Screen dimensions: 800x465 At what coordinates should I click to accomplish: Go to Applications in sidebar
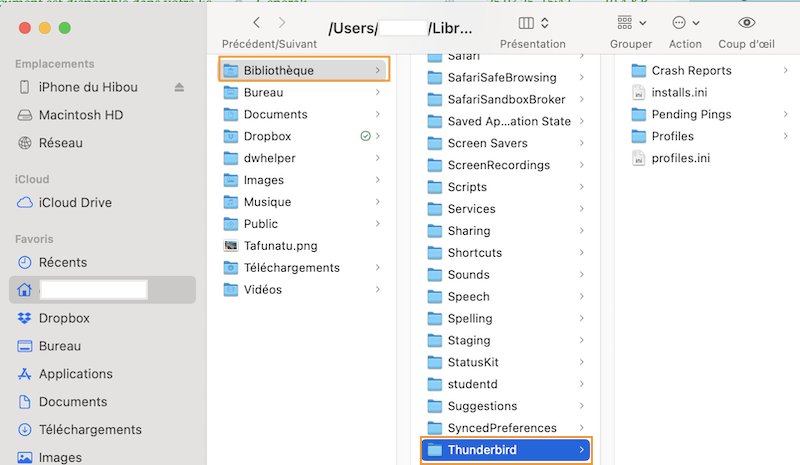(75, 374)
